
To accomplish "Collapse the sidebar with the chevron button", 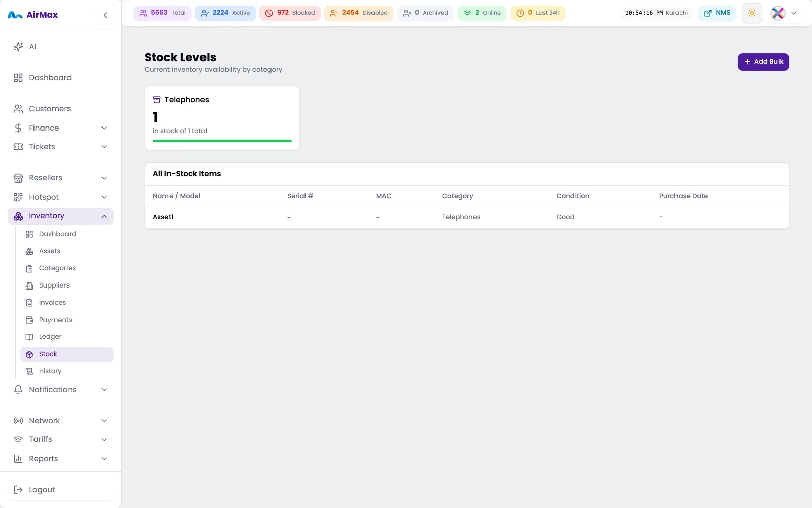I will click(105, 15).
